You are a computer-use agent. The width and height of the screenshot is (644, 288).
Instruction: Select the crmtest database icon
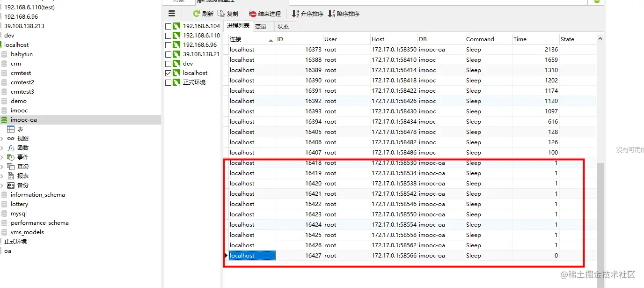point(5,73)
